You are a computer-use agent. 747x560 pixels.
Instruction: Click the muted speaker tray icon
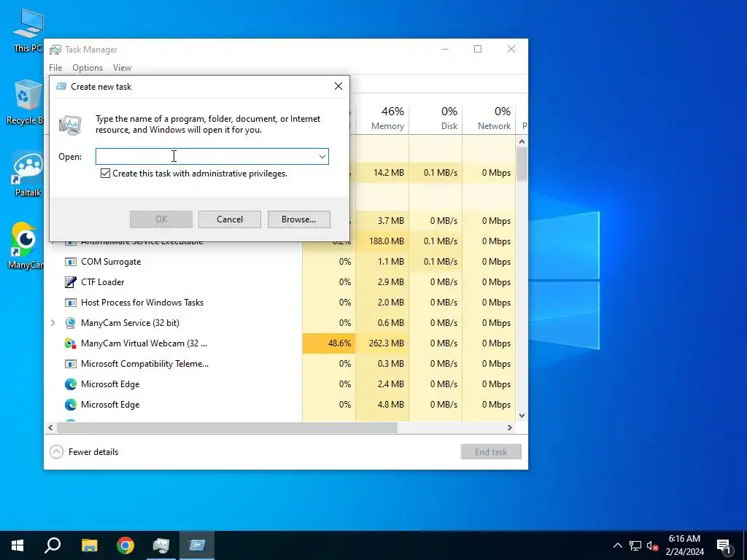pyautogui.click(x=652, y=545)
